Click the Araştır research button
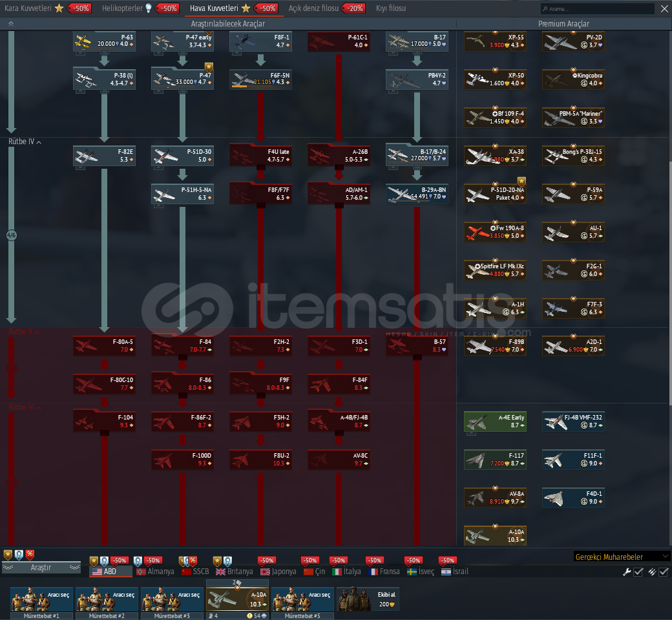The image size is (672, 620). [41, 567]
